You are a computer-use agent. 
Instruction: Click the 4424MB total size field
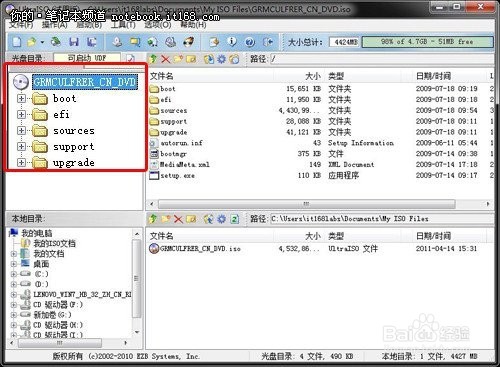[x=345, y=42]
